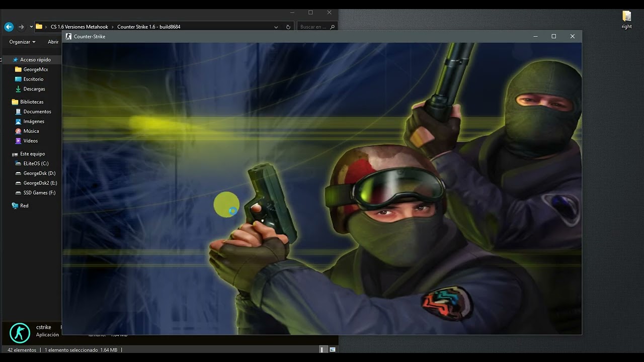644x362 pixels.
Task: Click the Este equipo computer icon
Action: (15, 154)
